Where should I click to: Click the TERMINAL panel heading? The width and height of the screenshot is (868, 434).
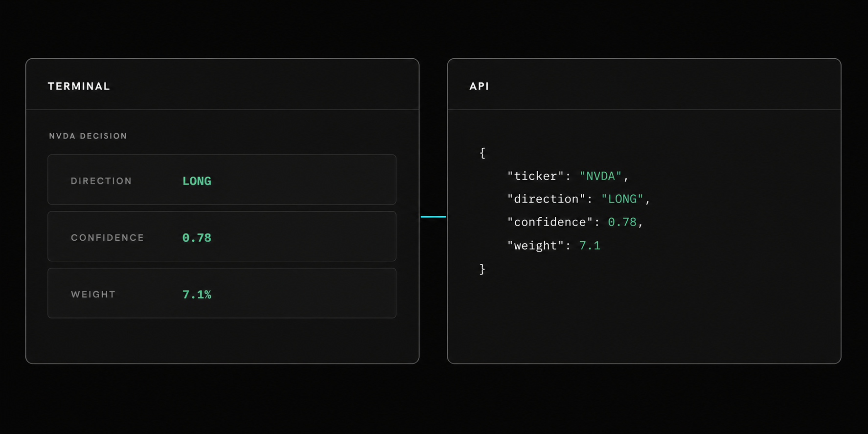[79, 87]
